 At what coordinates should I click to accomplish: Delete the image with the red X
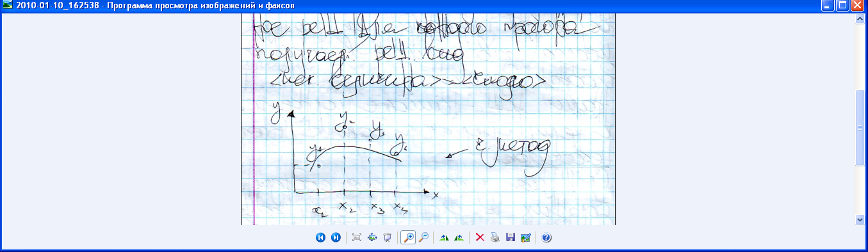[x=480, y=238]
